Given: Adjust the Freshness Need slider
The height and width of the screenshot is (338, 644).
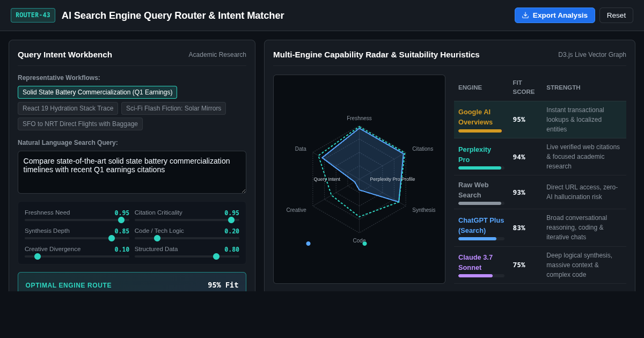Looking at the screenshot, I should (x=77, y=220).
